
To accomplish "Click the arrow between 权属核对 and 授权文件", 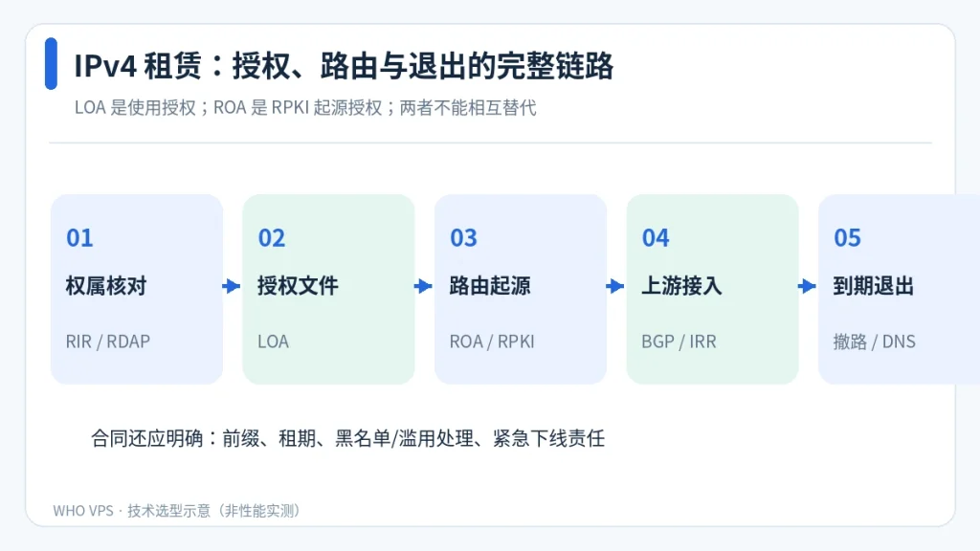I will [x=232, y=286].
